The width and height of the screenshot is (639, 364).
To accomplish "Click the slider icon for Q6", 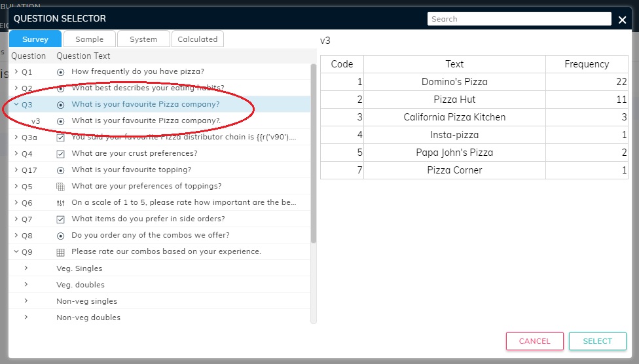I will pyautogui.click(x=60, y=203).
